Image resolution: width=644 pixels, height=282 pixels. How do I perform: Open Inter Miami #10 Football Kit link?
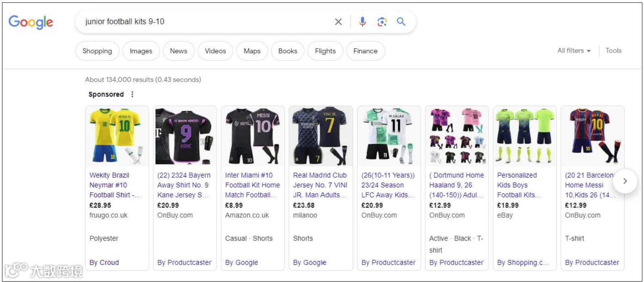(252, 185)
